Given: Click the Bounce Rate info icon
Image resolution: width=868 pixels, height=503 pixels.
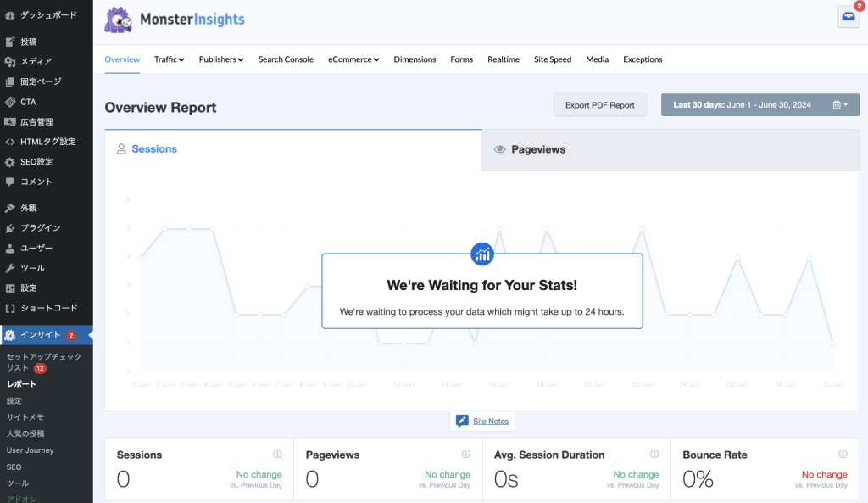Looking at the screenshot, I should click(x=843, y=455).
